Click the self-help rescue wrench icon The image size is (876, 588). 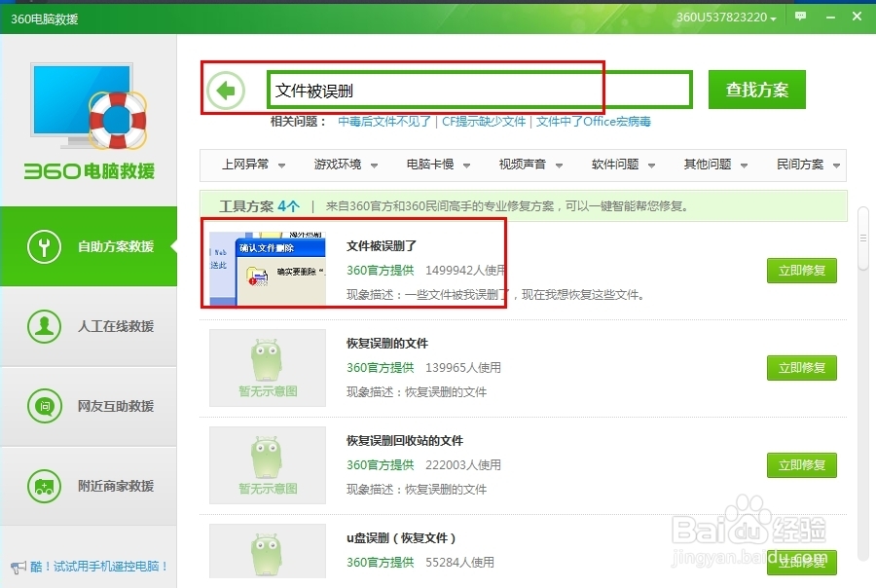click(x=44, y=246)
